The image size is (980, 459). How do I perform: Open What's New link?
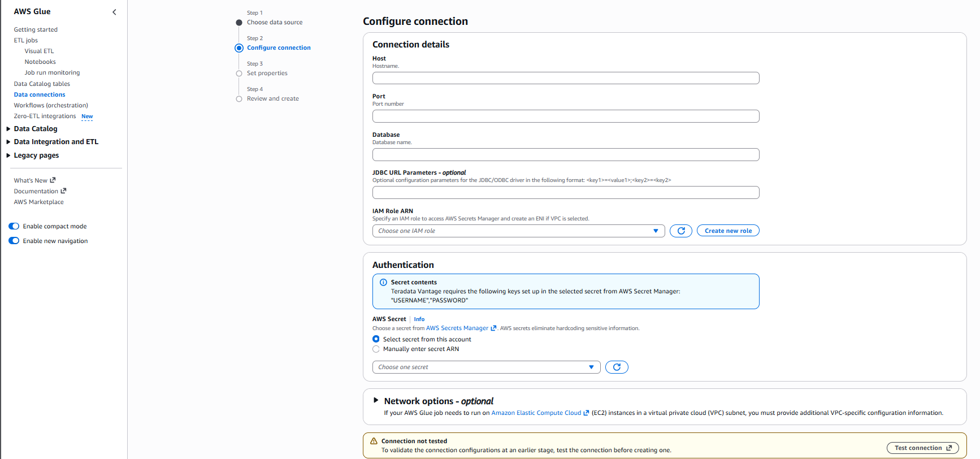(31, 180)
